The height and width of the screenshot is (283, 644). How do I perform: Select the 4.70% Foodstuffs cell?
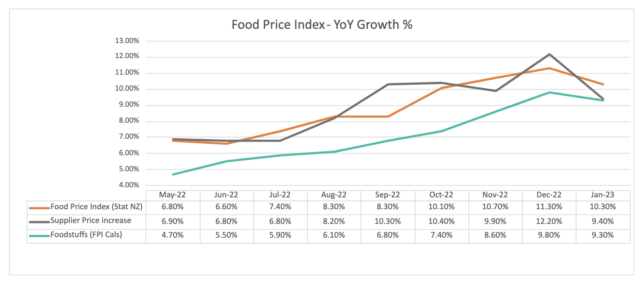(172, 236)
